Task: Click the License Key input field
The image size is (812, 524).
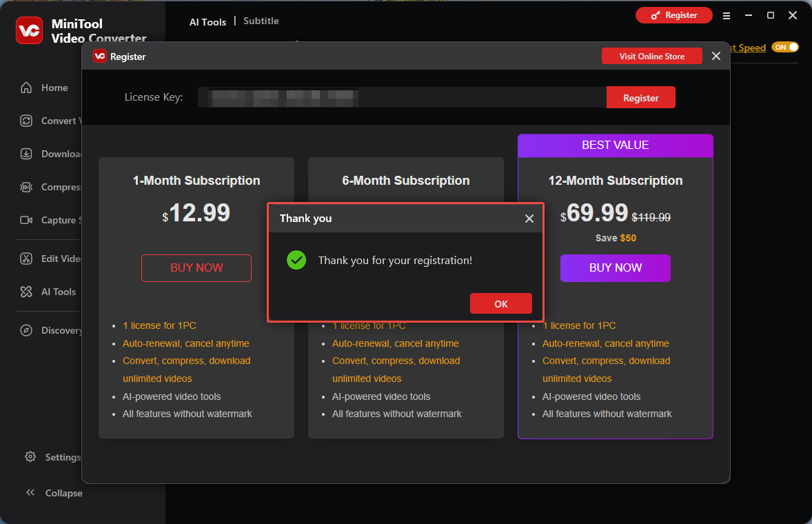Action: click(x=402, y=97)
